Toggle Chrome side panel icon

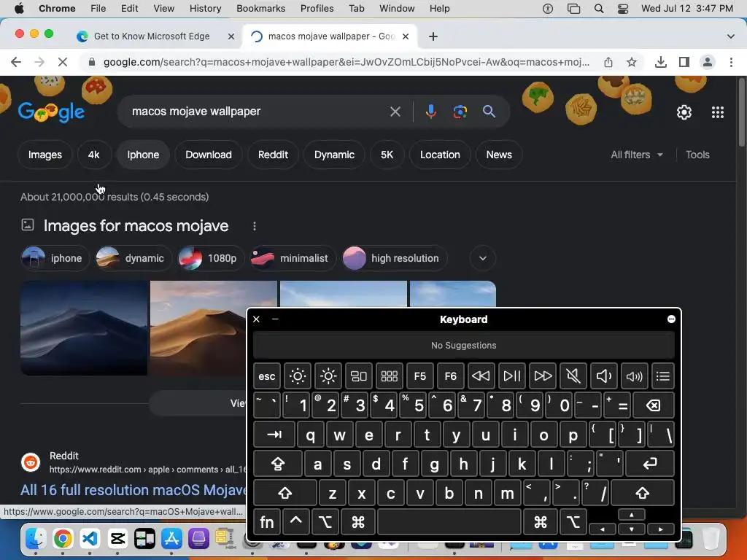(684, 62)
